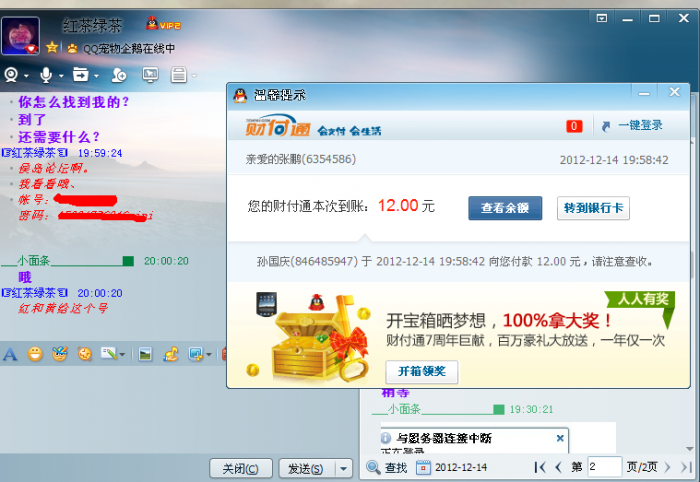Open the applications toolbox icon
Screen dimensions: 700x482
point(179,75)
